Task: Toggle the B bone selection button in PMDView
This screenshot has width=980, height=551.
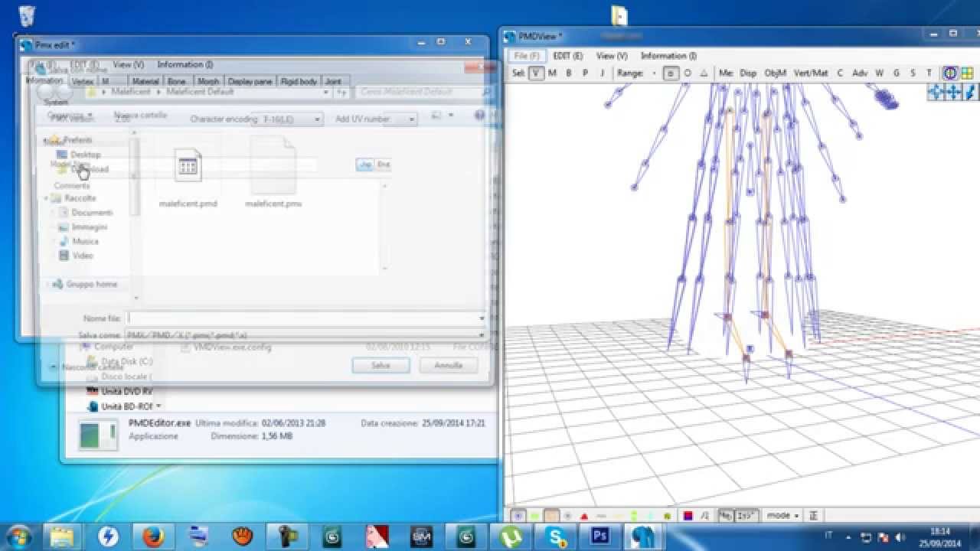Action: point(569,73)
